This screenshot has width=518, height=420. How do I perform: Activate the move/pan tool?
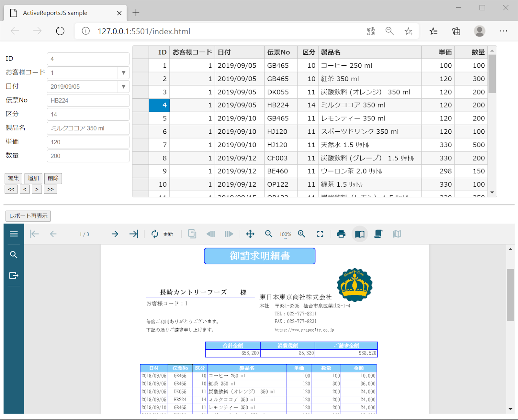[x=250, y=234]
